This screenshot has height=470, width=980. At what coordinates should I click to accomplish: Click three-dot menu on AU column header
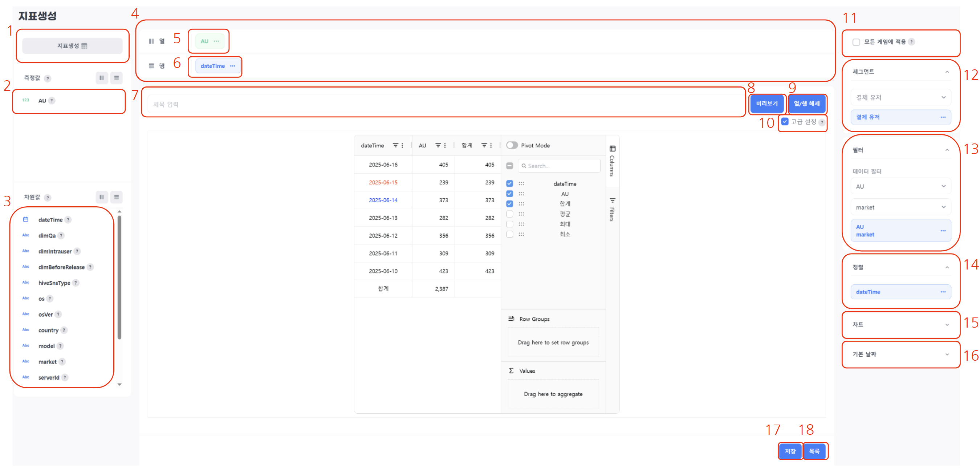pyautogui.click(x=445, y=145)
